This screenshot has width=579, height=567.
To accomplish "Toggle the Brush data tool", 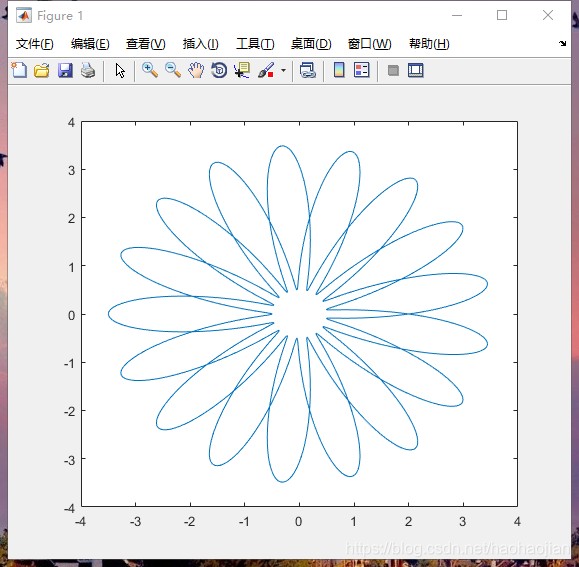I will [266, 70].
